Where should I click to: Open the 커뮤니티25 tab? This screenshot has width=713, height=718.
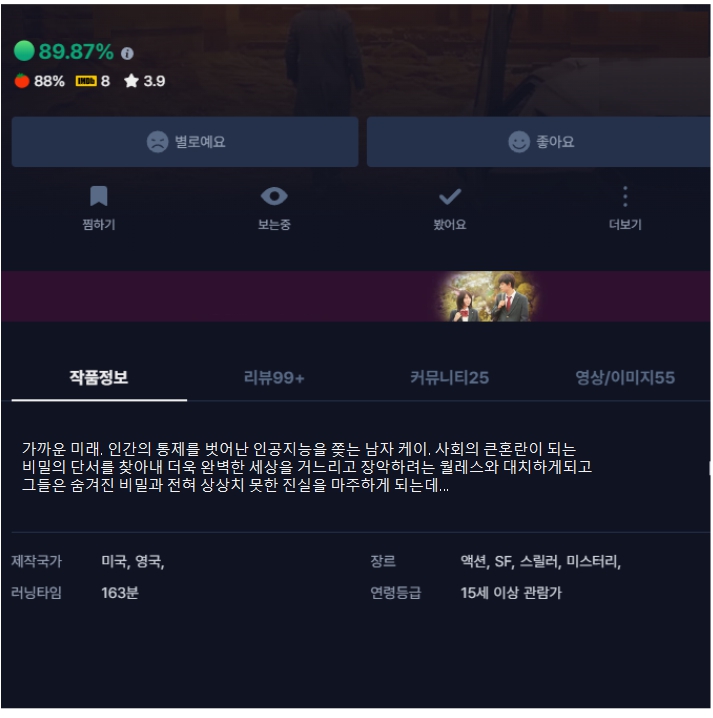pyautogui.click(x=450, y=378)
